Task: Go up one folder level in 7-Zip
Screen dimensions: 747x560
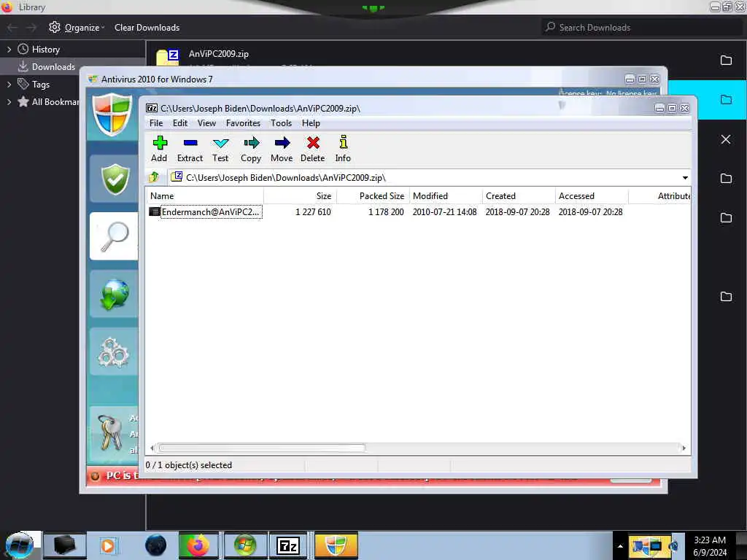Action: [x=153, y=178]
